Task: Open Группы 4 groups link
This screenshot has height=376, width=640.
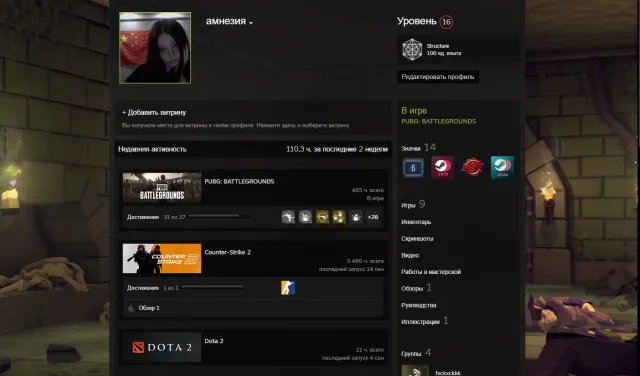Action: coord(416,353)
